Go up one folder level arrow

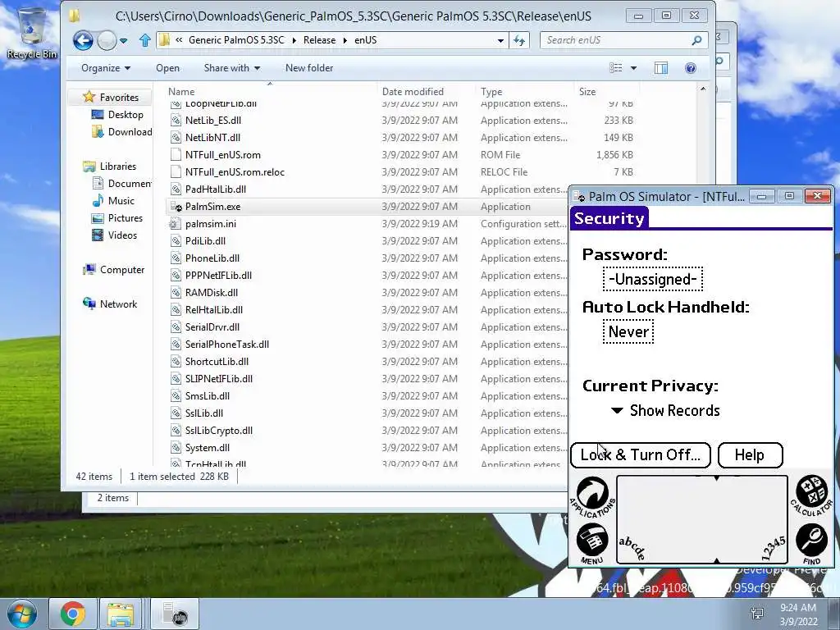[x=144, y=40]
